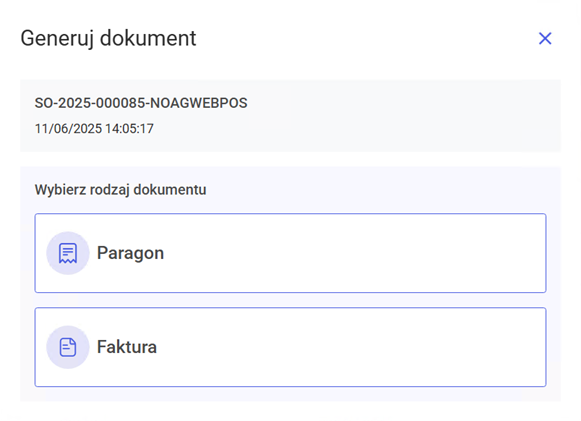581x421 pixels.
Task: Click the round purple circle behind the receipt icon
Action: click(x=68, y=253)
